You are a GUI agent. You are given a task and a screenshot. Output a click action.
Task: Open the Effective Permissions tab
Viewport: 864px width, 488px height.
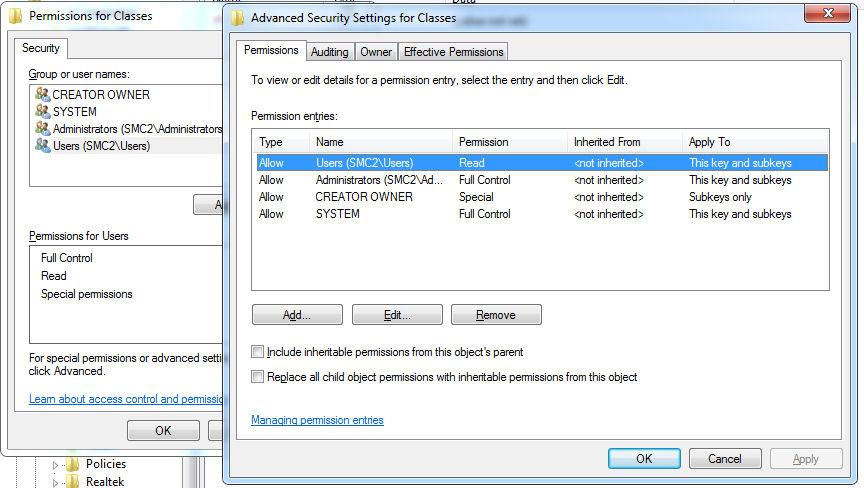[453, 52]
